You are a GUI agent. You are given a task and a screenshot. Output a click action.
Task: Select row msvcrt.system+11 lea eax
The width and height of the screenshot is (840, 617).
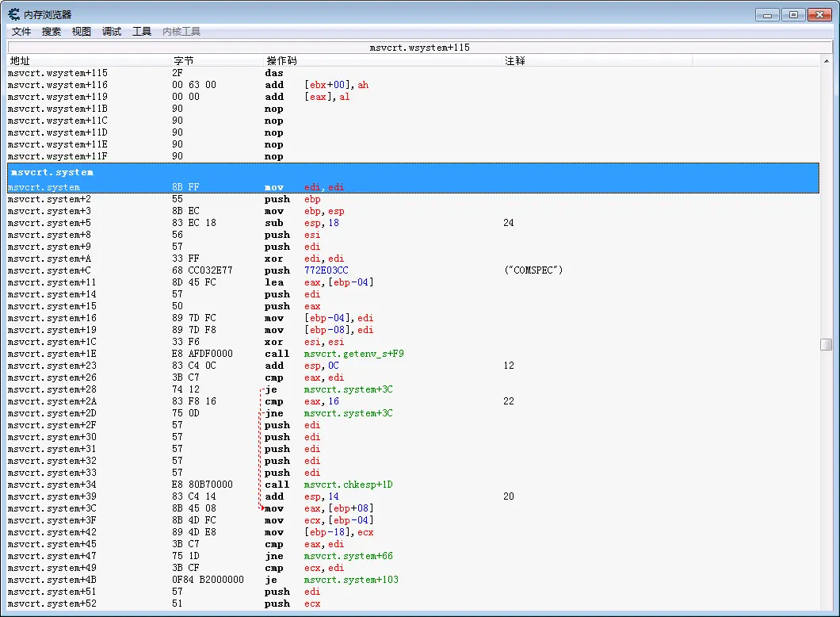click(413, 282)
